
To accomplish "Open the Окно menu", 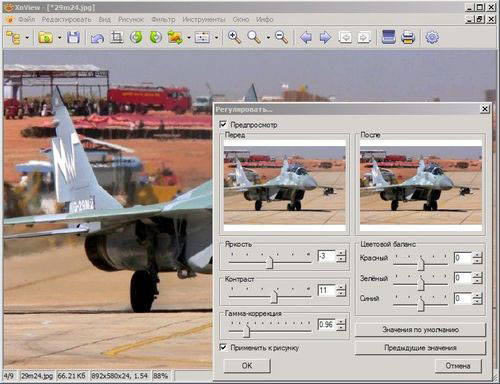I will [x=241, y=19].
